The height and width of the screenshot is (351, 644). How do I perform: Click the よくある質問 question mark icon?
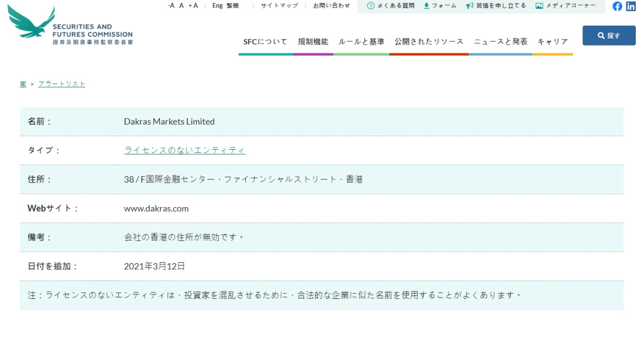(x=371, y=6)
